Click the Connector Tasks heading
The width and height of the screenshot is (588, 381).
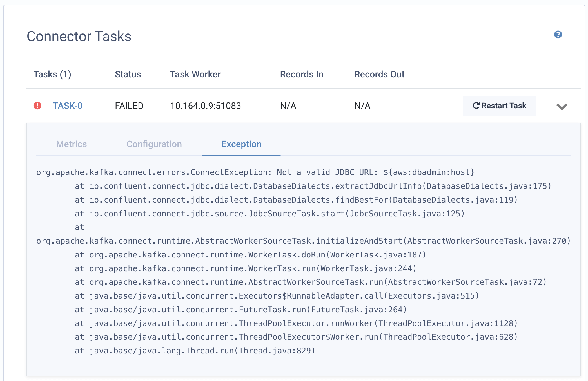[79, 36]
